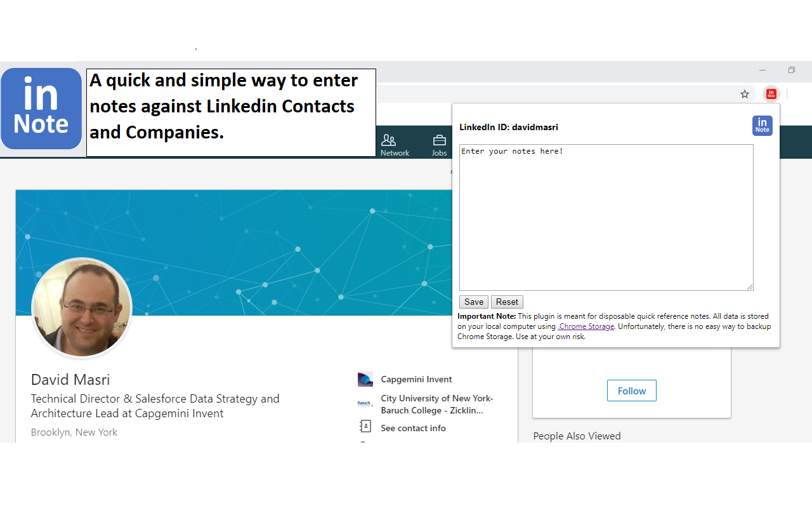
Task: Click David Masri's profile photo
Action: tap(82, 308)
